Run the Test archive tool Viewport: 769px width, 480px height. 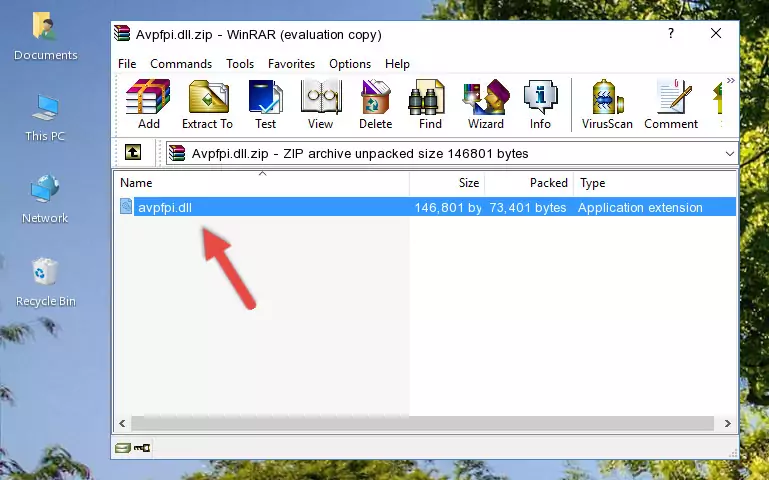click(x=265, y=104)
